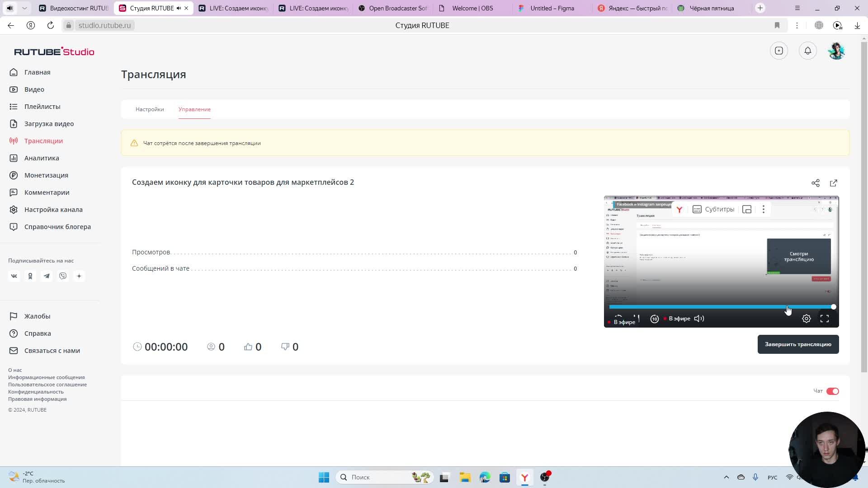Open the Telegram social link icon

point(47,276)
